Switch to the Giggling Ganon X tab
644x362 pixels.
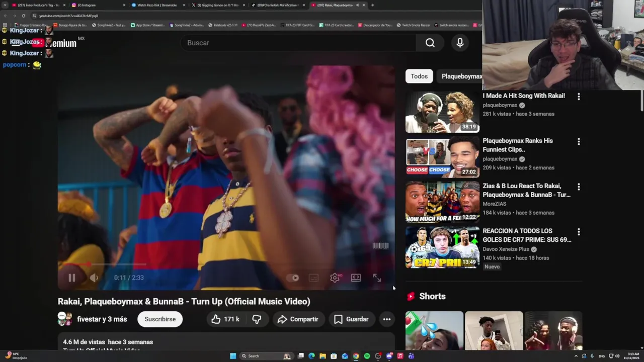218,5
